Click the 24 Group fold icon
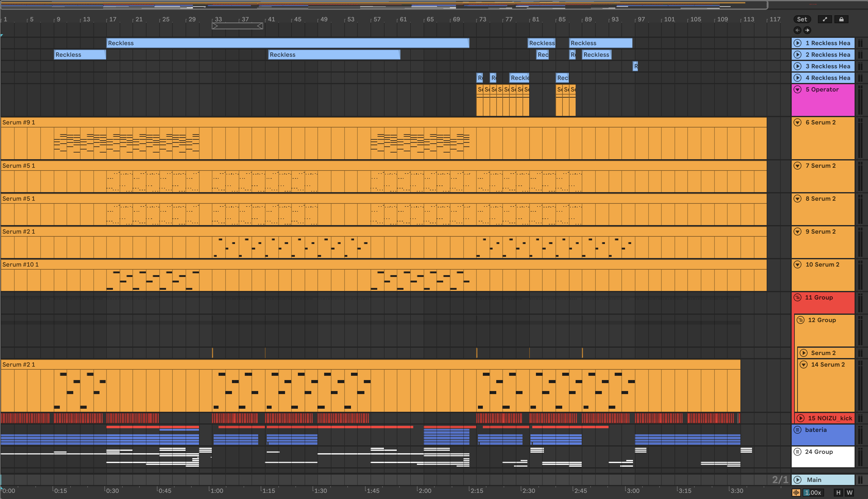The height and width of the screenshot is (499, 868). 798,452
